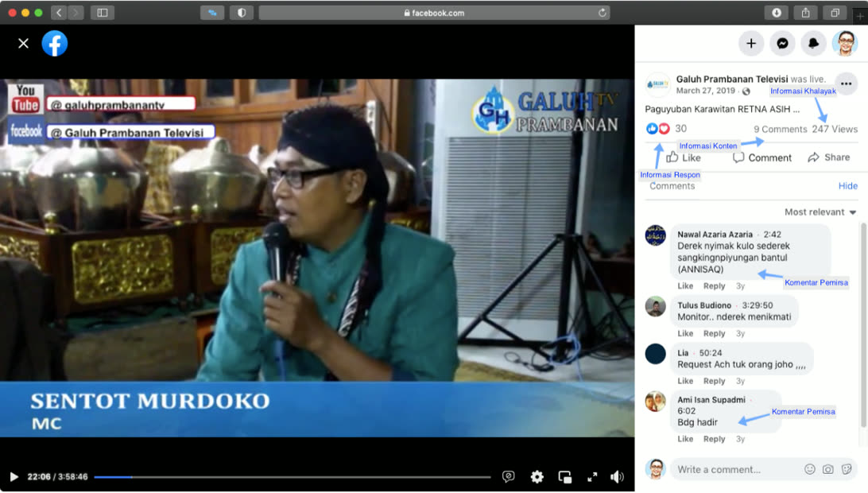This screenshot has width=868, height=493.
Task: Toggle the Safari sidebar
Action: pos(103,13)
